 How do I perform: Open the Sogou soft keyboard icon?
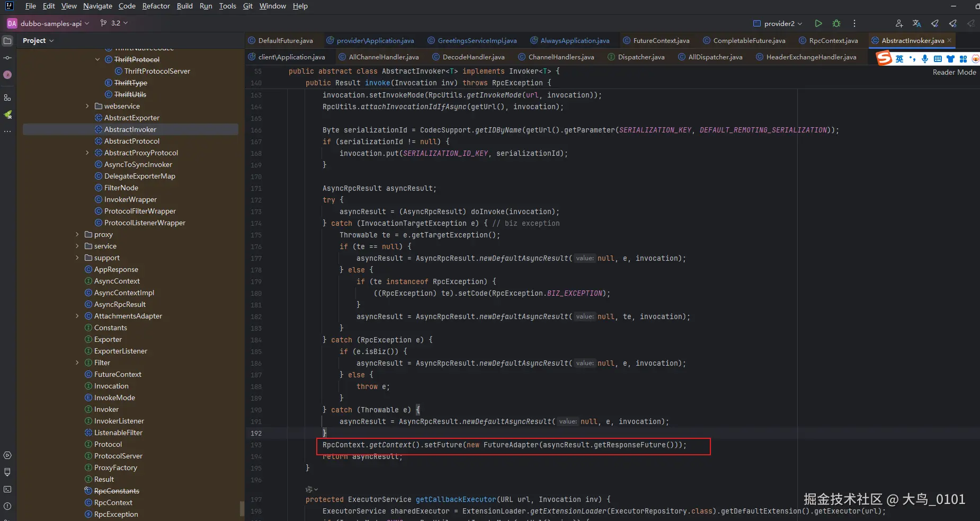[938, 59]
